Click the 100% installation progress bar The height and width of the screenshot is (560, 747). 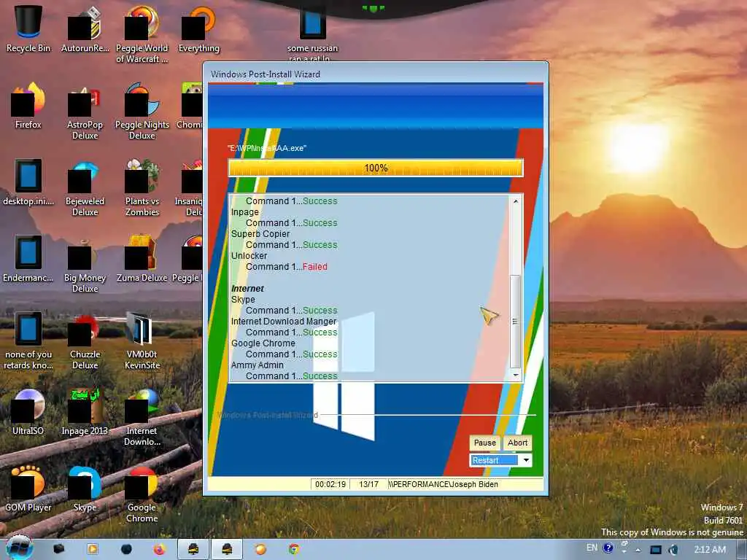click(376, 168)
